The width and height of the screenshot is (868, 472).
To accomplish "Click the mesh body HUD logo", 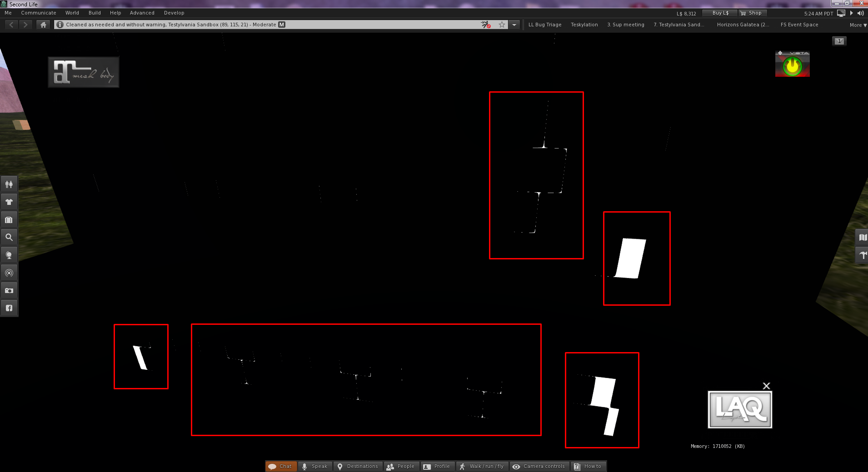I will tap(84, 72).
